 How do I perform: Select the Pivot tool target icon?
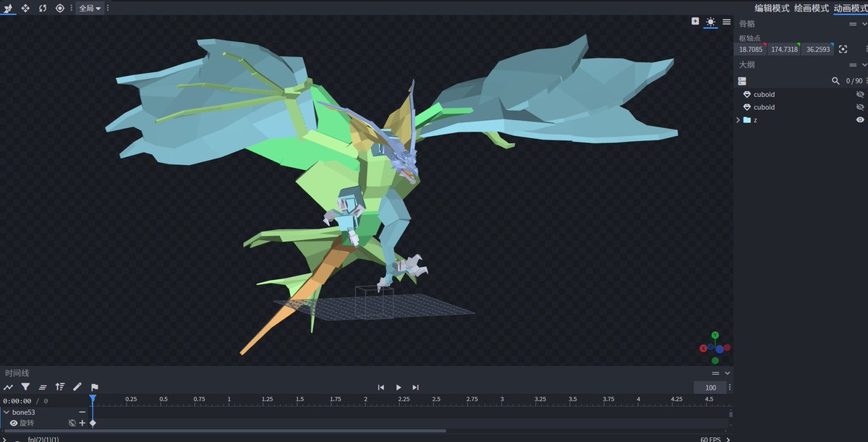click(x=60, y=8)
